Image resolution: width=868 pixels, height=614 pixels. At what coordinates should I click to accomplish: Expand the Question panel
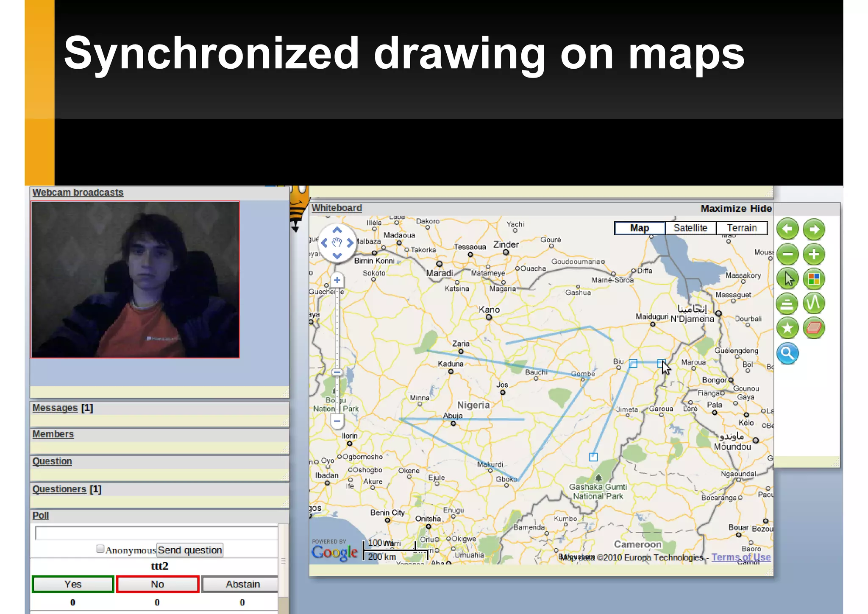(x=52, y=461)
